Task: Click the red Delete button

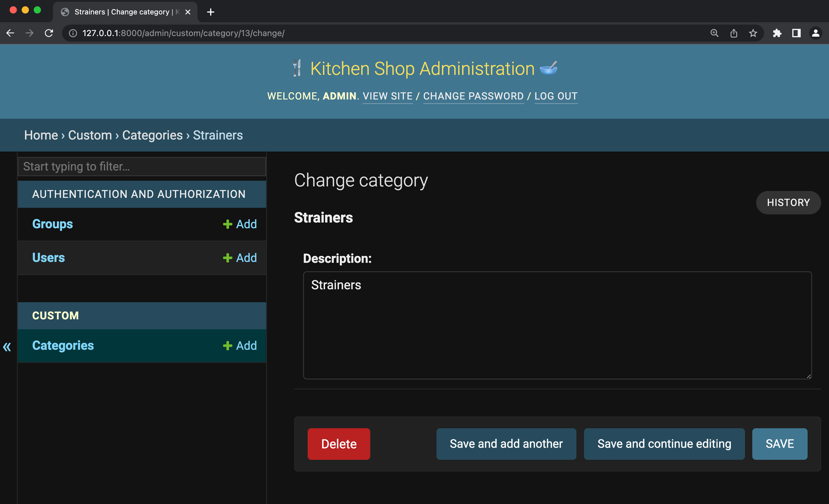Action: [x=339, y=444]
